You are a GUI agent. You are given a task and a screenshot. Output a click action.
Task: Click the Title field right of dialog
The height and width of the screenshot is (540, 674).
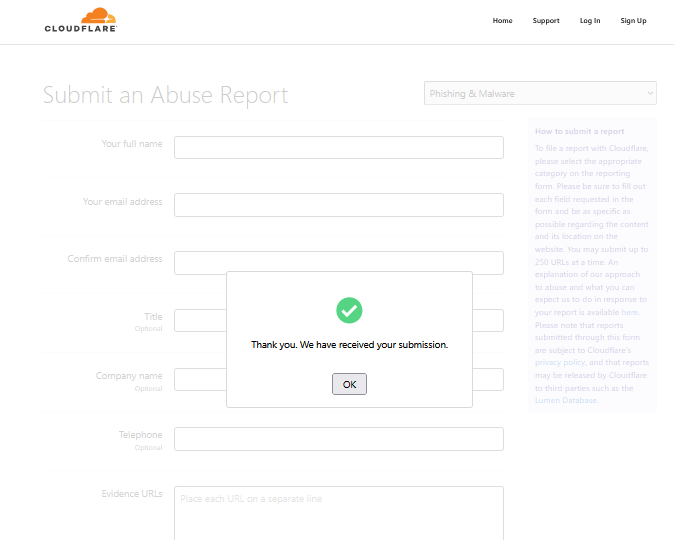[488, 320]
